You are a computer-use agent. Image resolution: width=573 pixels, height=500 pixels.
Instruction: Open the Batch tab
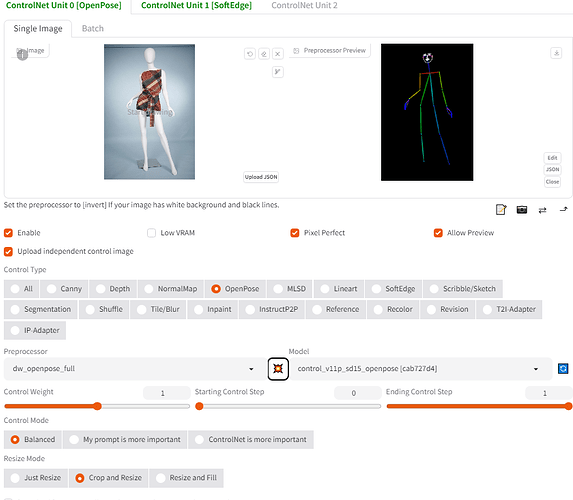[93, 29]
